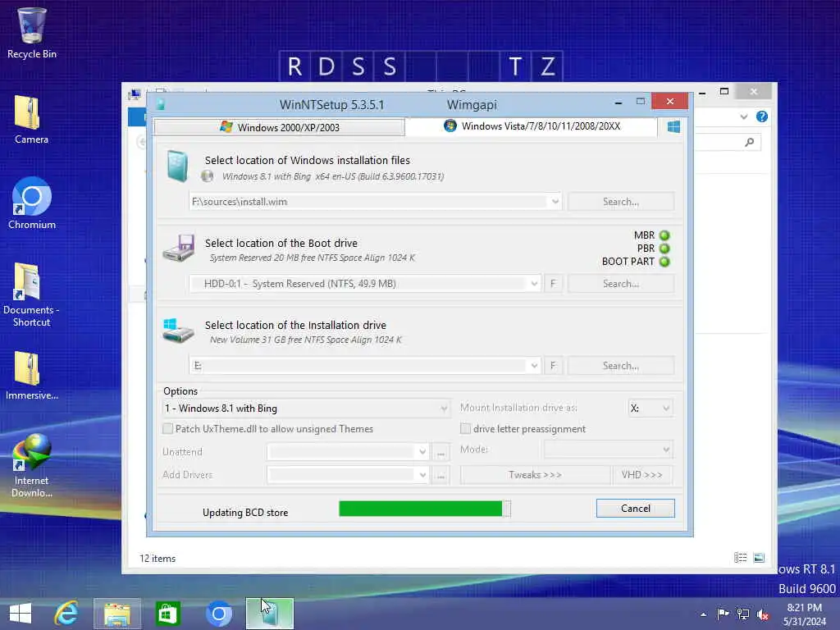Click the BOOT PART green status light

664,262
